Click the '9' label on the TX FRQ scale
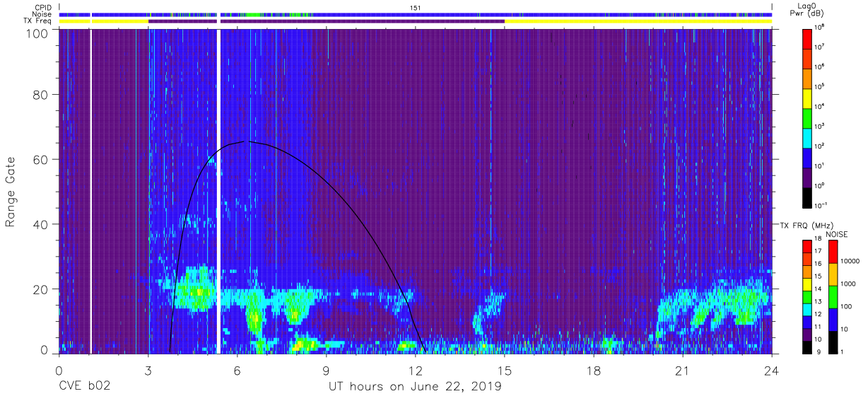Screen dimensions: 868x401 pyautogui.click(x=819, y=351)
